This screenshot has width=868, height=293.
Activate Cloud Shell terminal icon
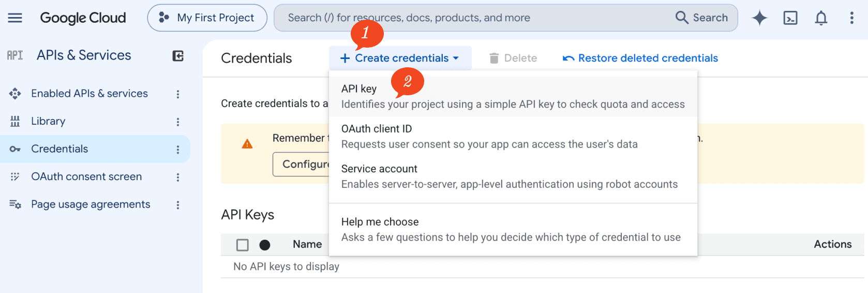[790, 18]
